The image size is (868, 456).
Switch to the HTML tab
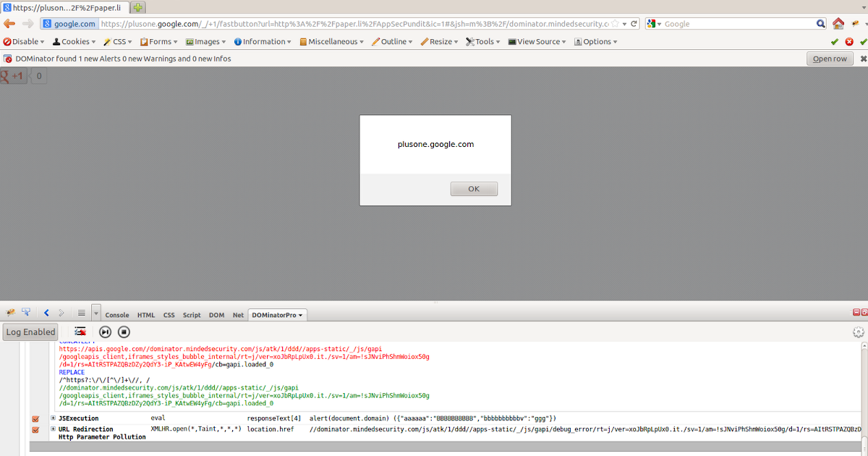click(146, 315)
